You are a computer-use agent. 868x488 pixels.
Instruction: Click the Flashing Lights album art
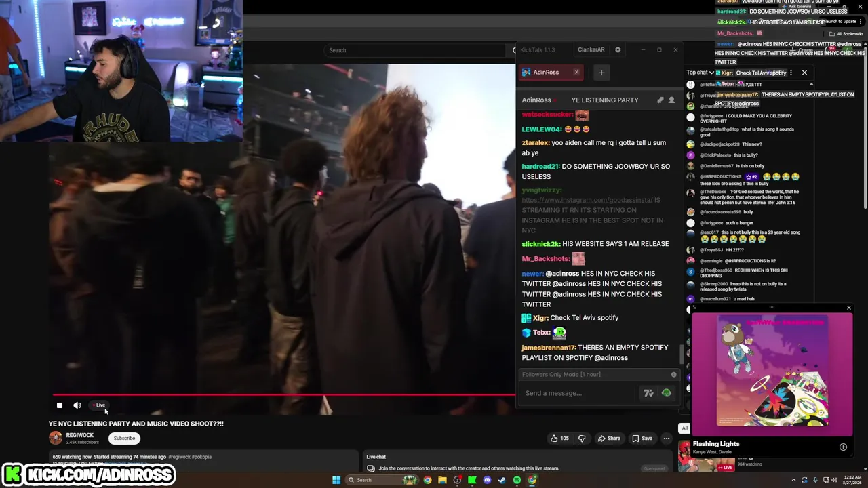pyautogui.click(x=772, y=372)
